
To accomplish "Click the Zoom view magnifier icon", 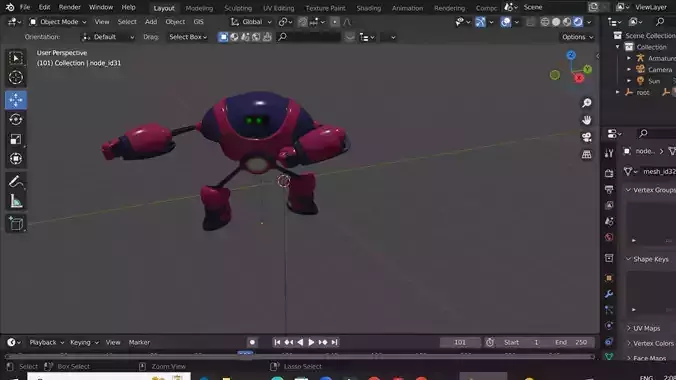I will click(586, 103).
